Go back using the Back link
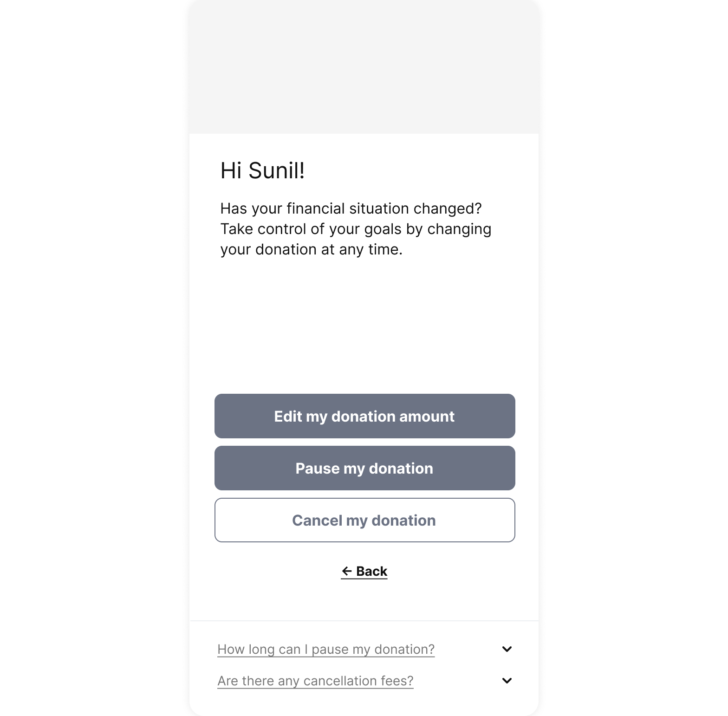 364,572
